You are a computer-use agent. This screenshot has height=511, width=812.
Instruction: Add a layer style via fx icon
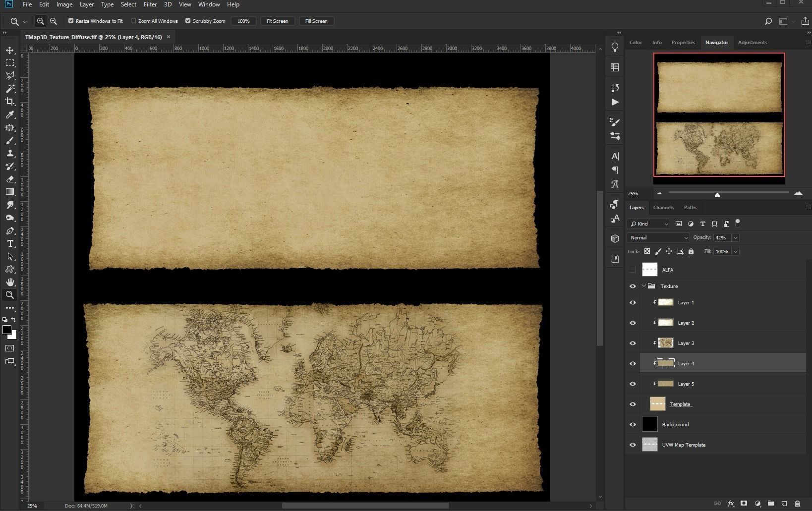731,504
